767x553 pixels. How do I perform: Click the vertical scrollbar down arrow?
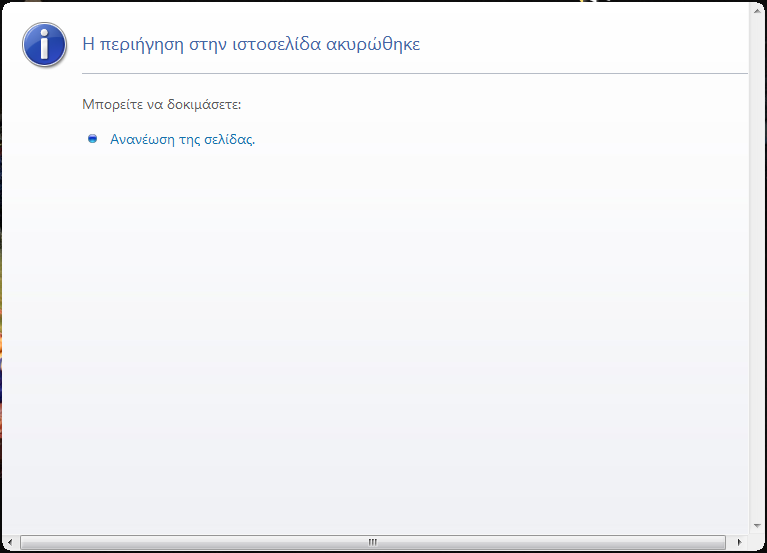(757, 526)
